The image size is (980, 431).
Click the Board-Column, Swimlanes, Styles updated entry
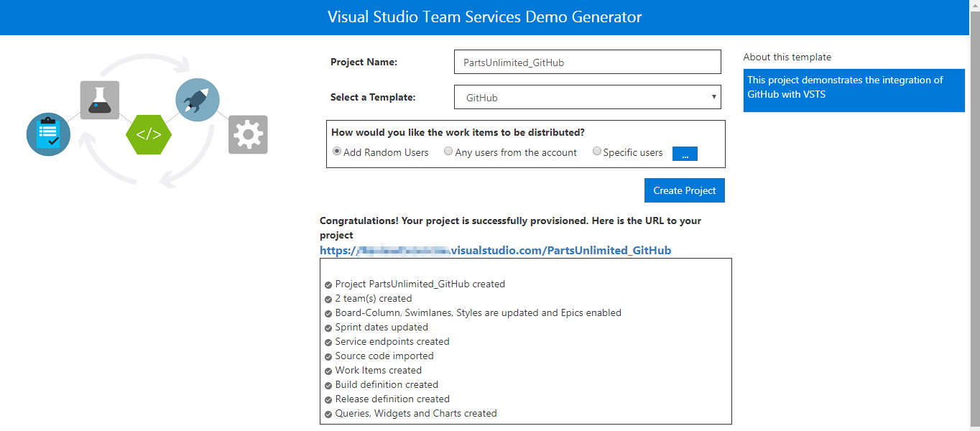479,312
